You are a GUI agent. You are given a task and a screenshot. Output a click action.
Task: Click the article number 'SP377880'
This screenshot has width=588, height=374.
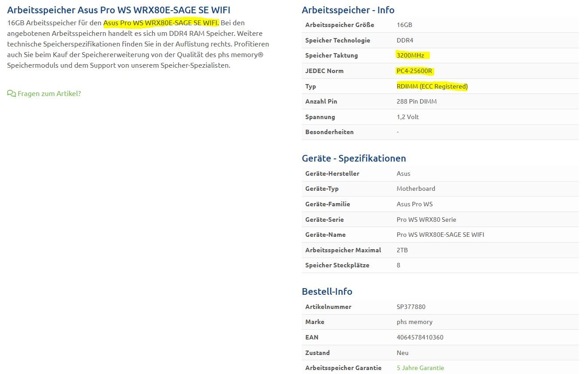[411, 307]
